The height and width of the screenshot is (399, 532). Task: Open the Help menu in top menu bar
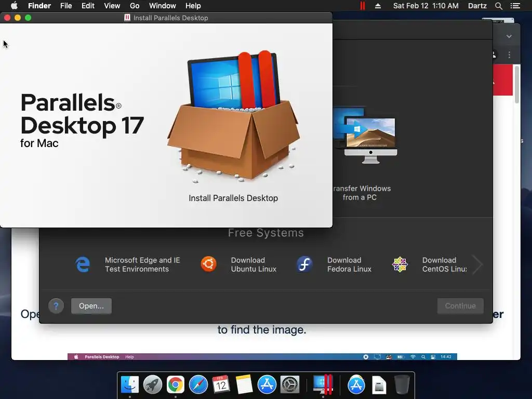click(193, 6)
